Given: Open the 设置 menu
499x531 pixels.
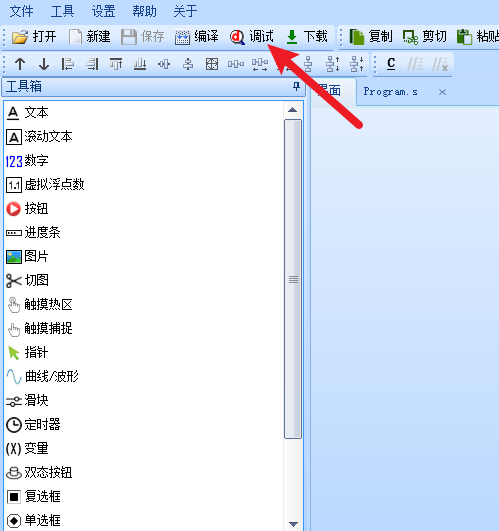Looking at the screenshot, I should pos(104,11).
